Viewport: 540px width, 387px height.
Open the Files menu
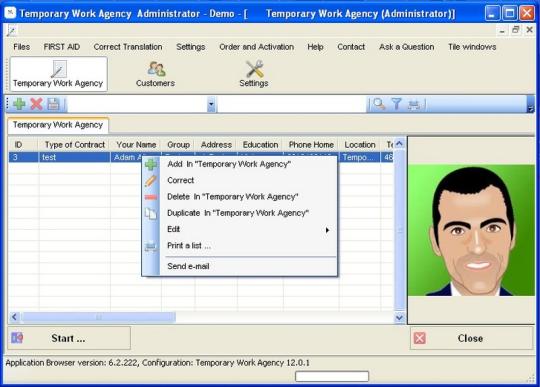coord(21,47)
